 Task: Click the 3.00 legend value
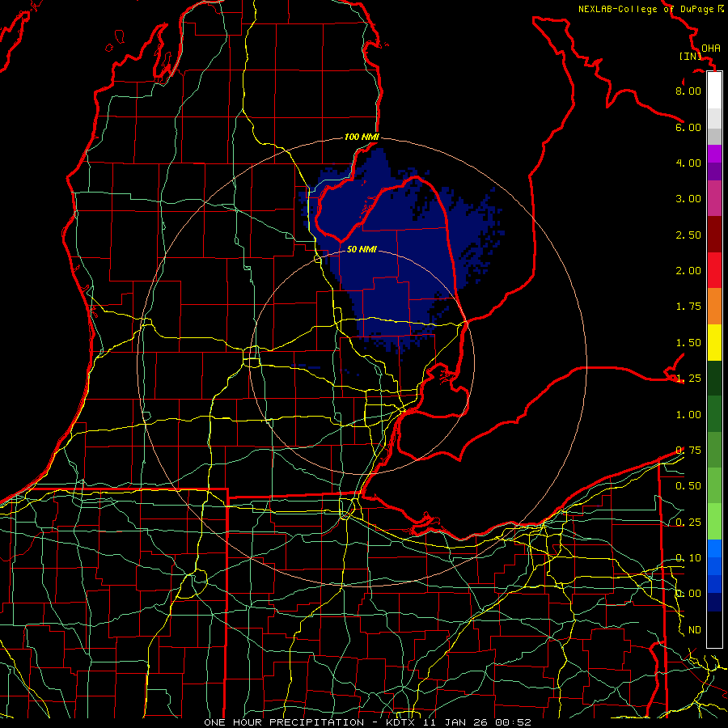click(688, 199)
